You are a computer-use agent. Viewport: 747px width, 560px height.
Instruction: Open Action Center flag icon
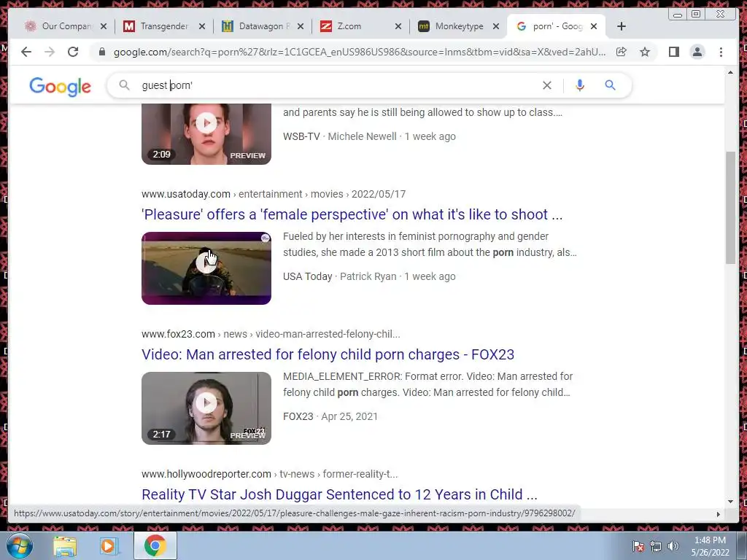tap(638, 546)
